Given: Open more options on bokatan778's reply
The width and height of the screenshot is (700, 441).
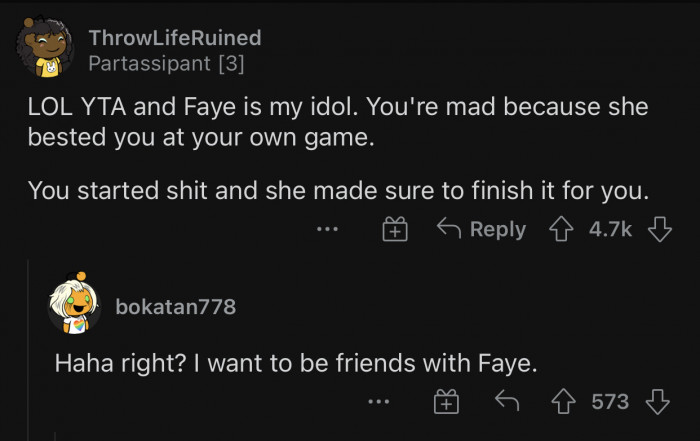Looking at the screenshot, I should point(377,402).
